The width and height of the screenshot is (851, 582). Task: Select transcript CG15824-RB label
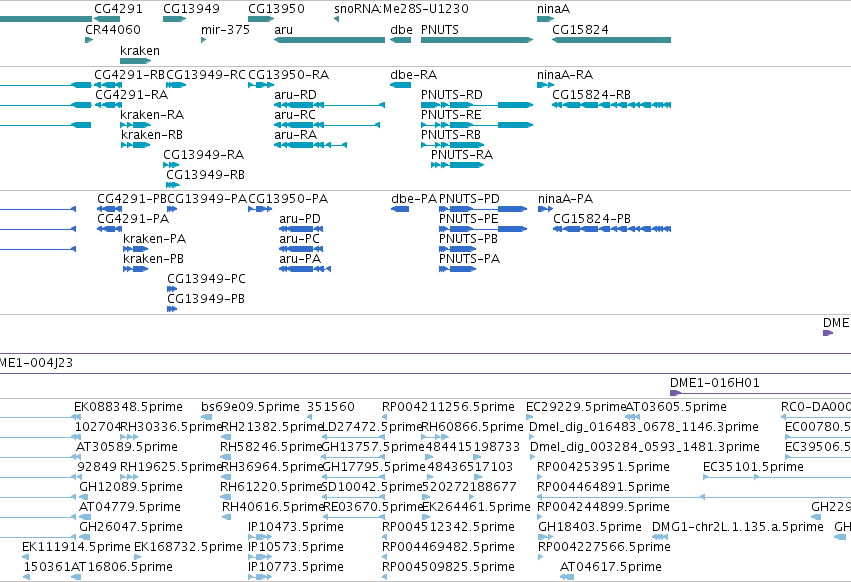[x=592, y=94]
